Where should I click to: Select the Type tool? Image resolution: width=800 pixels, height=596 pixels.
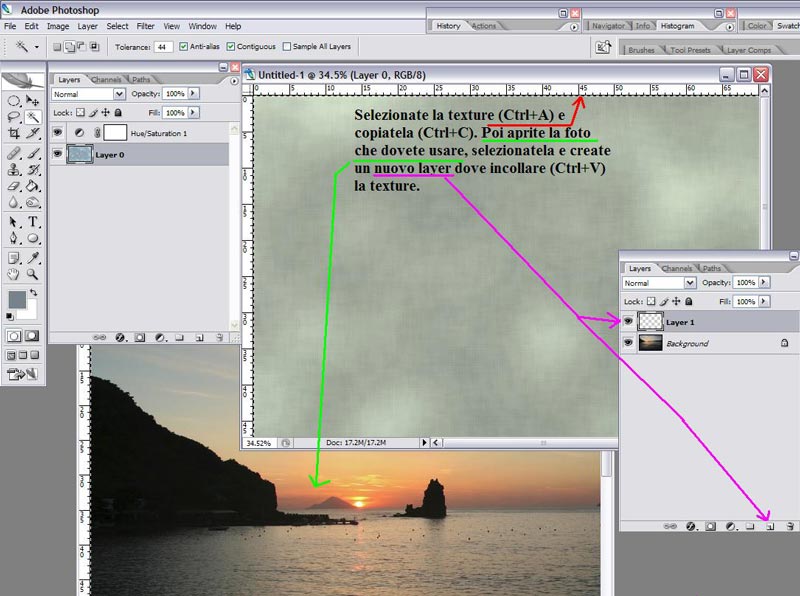pos(33,222)
